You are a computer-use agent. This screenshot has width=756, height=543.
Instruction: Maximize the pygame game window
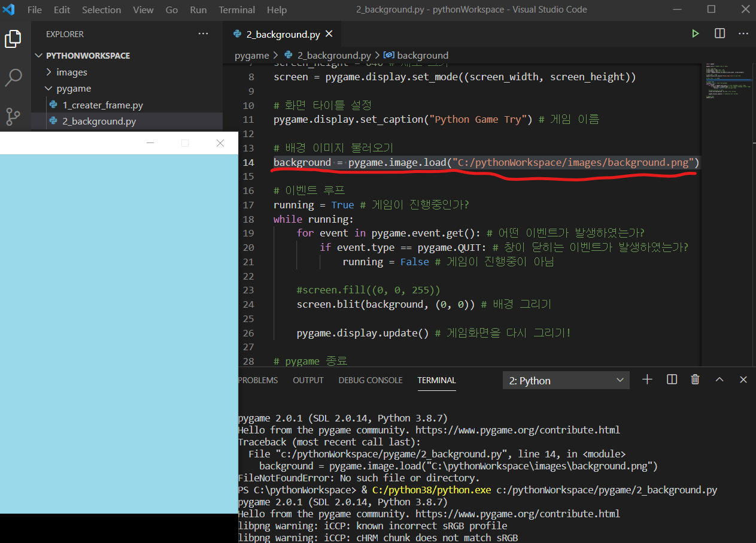pyautogui.click(x=185, y=143)
